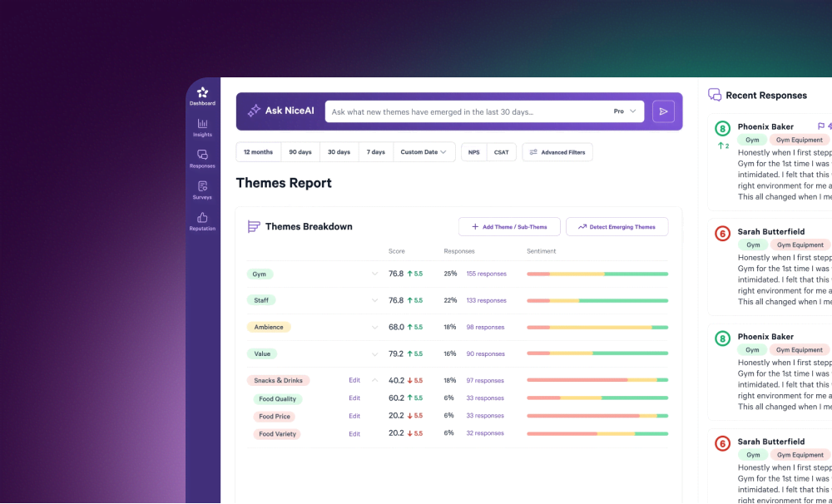
Task: Click Add Theme / Sub-Thems button
Action: [509, 226]
